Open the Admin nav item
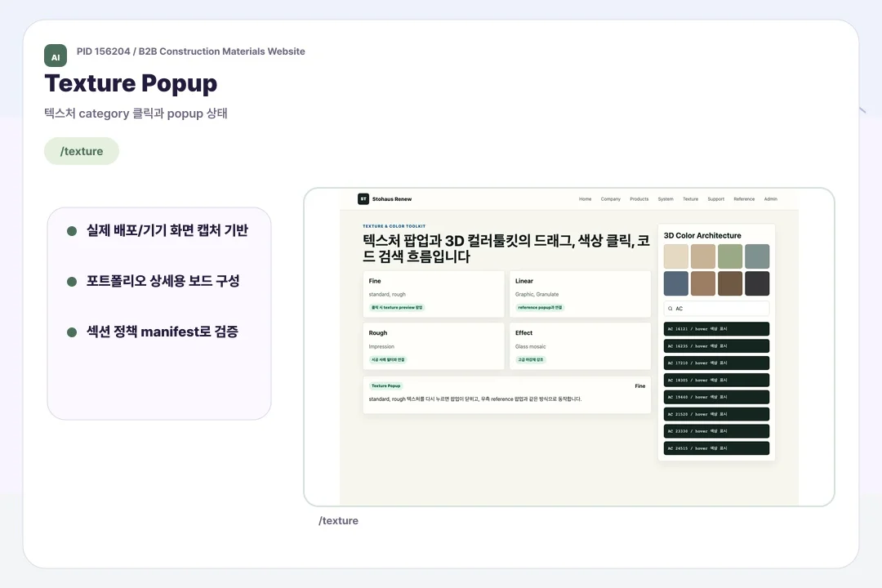Viewport: 882px width, 588px height. (x=771, y=199)
